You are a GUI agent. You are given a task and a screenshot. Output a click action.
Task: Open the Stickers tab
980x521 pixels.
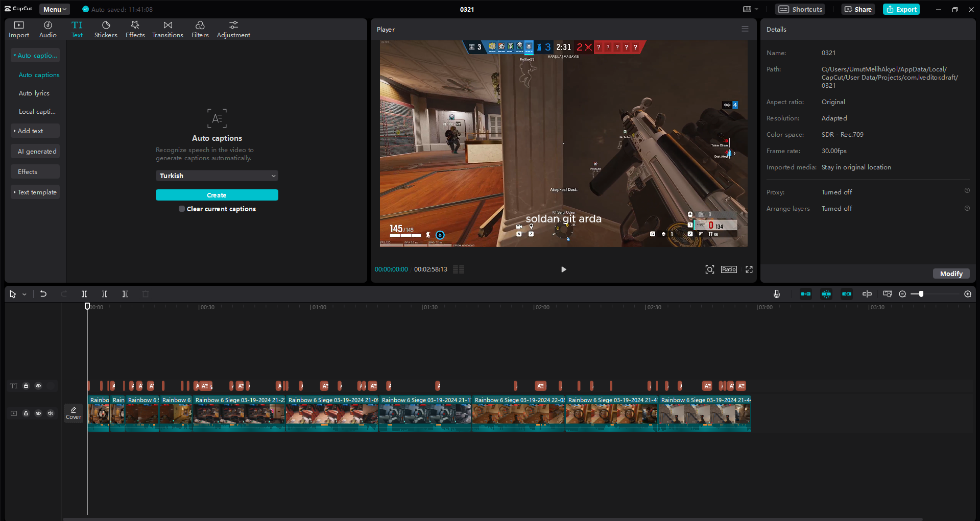coord(106,30)
